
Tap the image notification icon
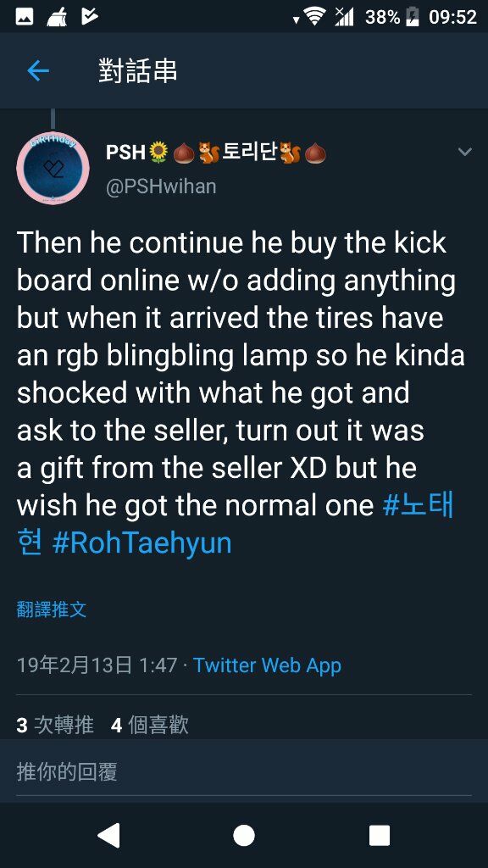pos(24,17)
